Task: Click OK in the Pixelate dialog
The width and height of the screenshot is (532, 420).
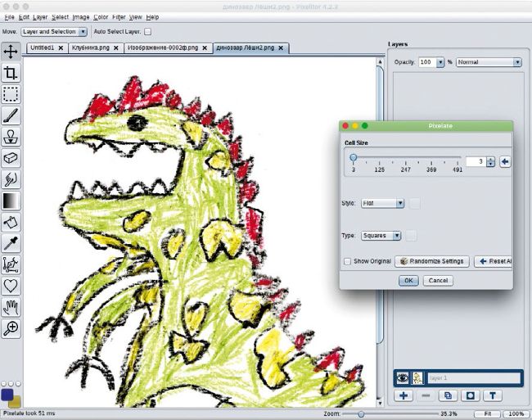Action: [408, 280]
